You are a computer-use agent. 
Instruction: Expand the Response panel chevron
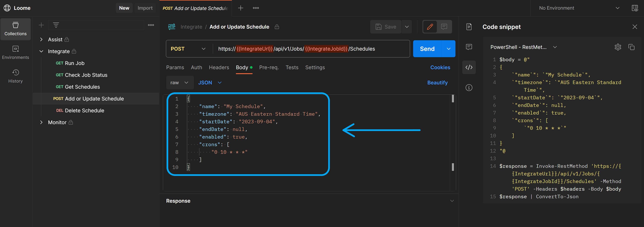[452, 201]
